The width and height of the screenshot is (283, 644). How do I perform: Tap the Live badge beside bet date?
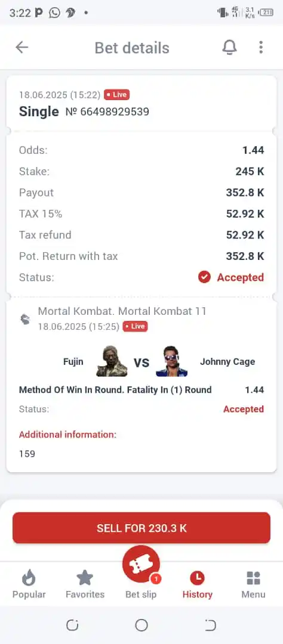click(117, 94)
